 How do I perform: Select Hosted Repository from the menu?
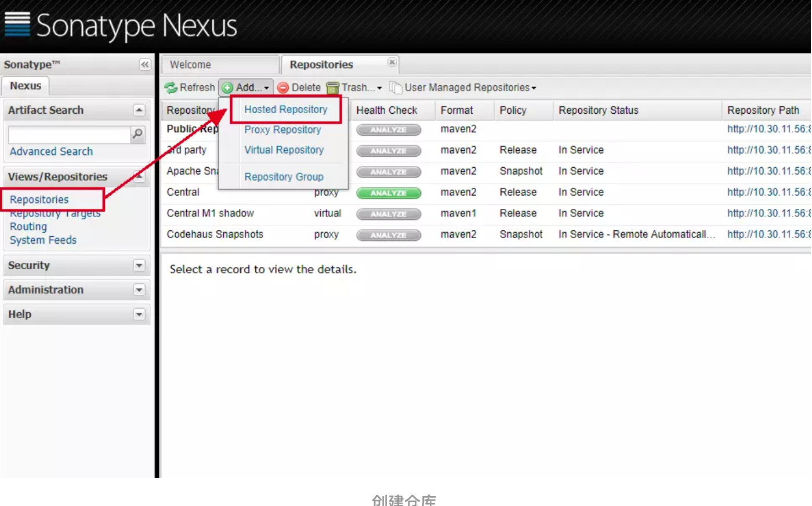point(286,110)
